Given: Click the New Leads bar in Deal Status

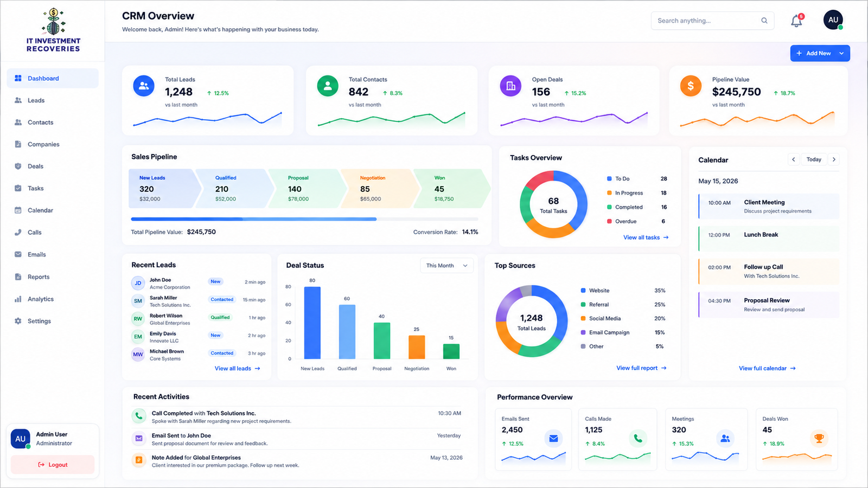Looking at the screenshot, I should [x=312, y=323].
